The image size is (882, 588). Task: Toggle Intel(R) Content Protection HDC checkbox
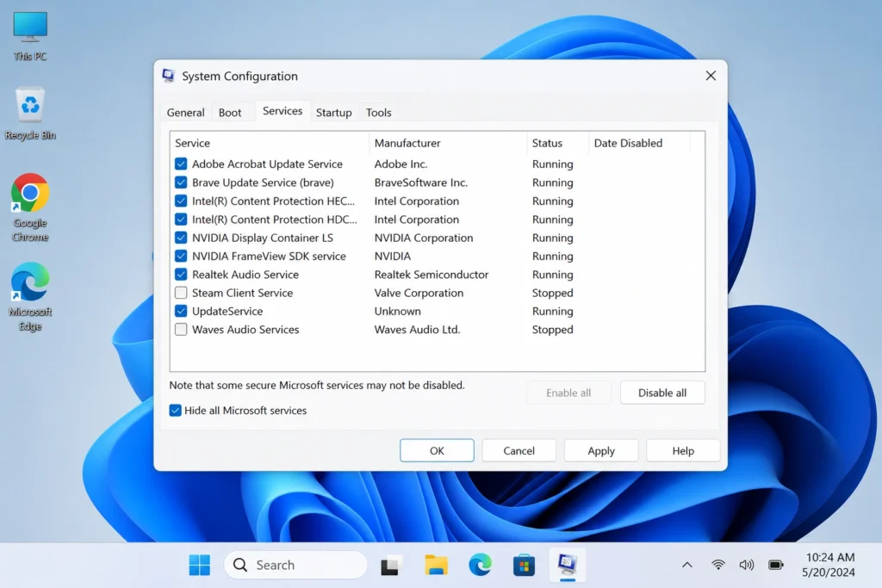[181, 220]
